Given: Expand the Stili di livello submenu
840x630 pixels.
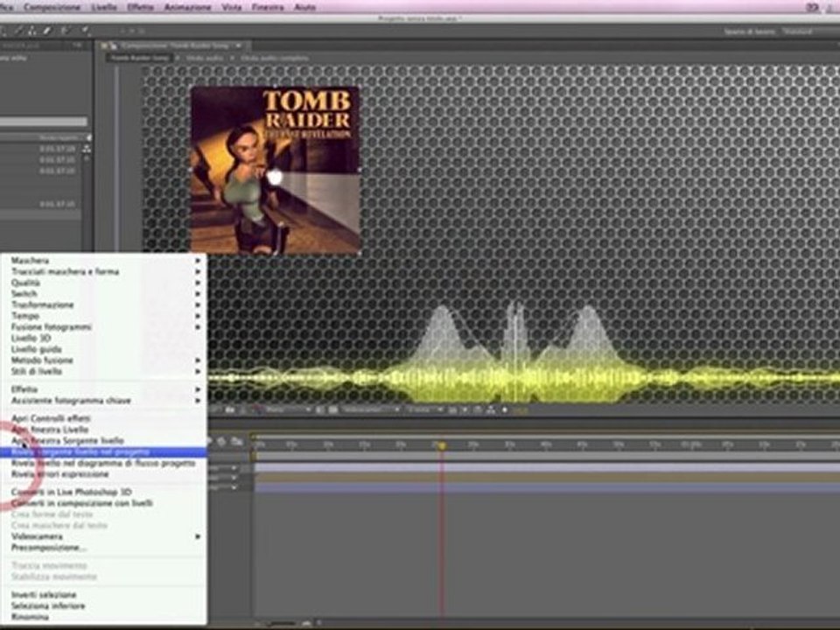Looking at the screenshot, I should (104, 371).
